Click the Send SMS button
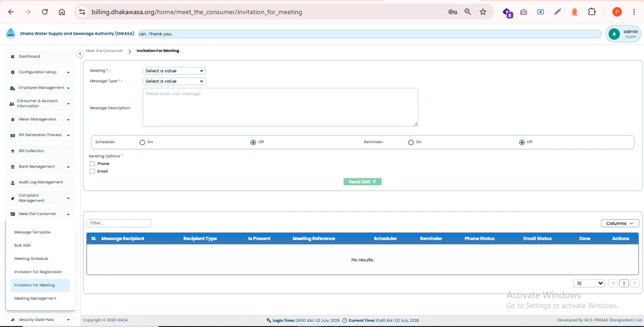This screenshot has width=644, height=327. (362, 182)
